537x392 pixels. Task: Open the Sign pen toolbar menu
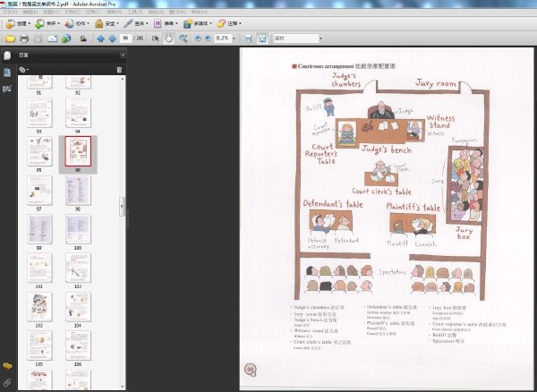pos(136,23)
